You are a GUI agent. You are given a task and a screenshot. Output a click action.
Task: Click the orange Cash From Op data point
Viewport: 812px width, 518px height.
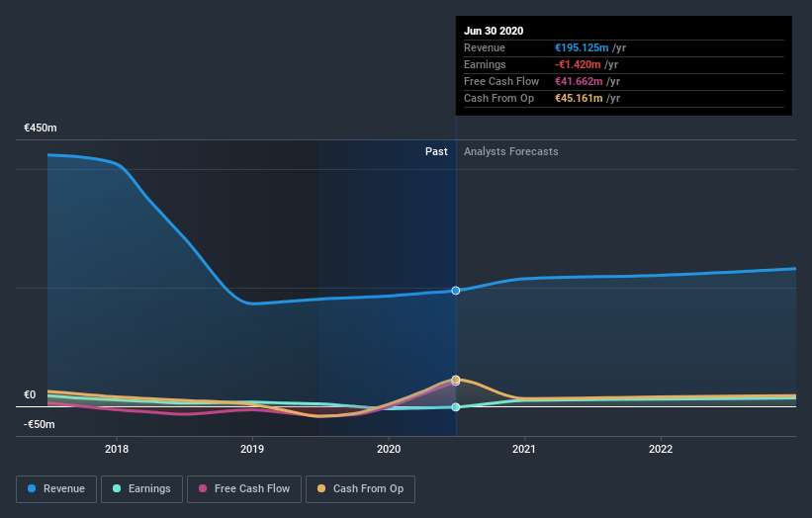tap(456, 380)
